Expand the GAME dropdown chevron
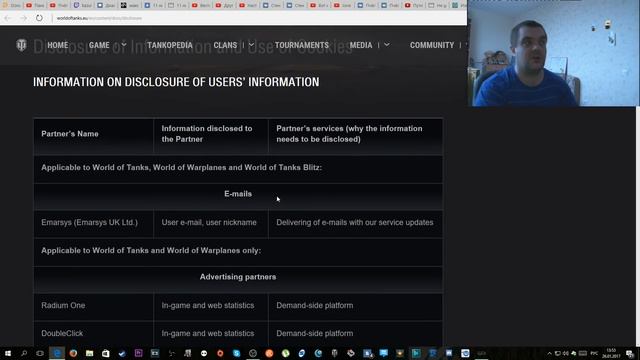Screen dimensions: 640x360 pos(124,44)
